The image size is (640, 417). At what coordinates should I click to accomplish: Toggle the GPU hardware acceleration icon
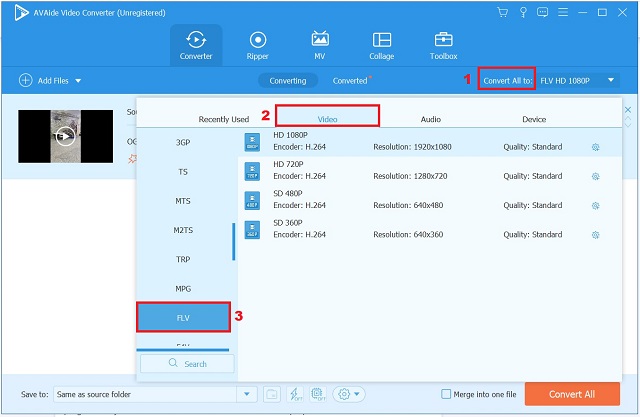tap(318, 394)
